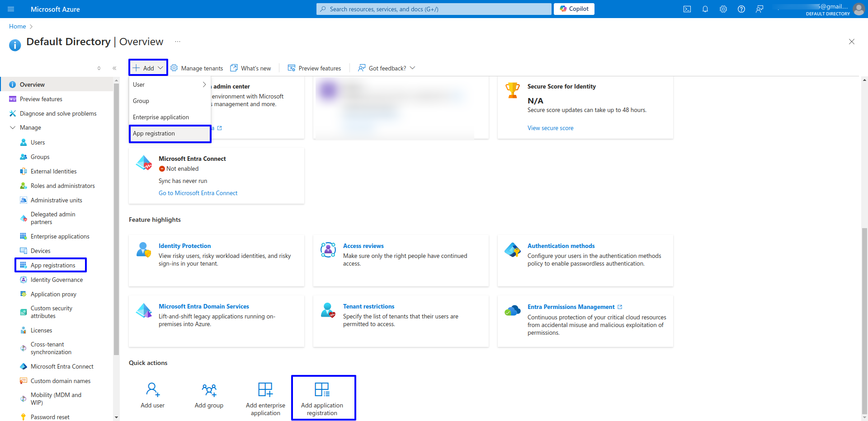Image resolution: width=868 pixels, height=421 pixels.
Task: Open the notifications bell
Action: coord(705,9)
